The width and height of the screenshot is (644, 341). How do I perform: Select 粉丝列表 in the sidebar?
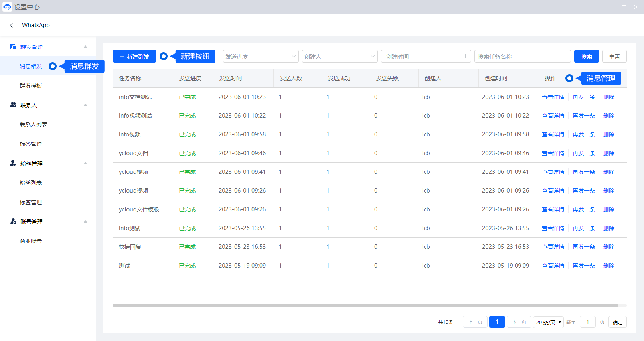click(31, 183)
